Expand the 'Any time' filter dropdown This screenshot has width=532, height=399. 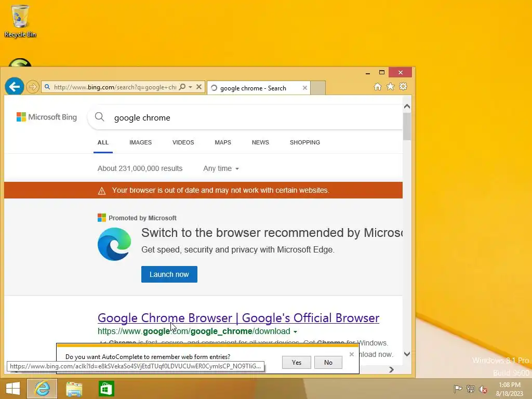[221, 169]
